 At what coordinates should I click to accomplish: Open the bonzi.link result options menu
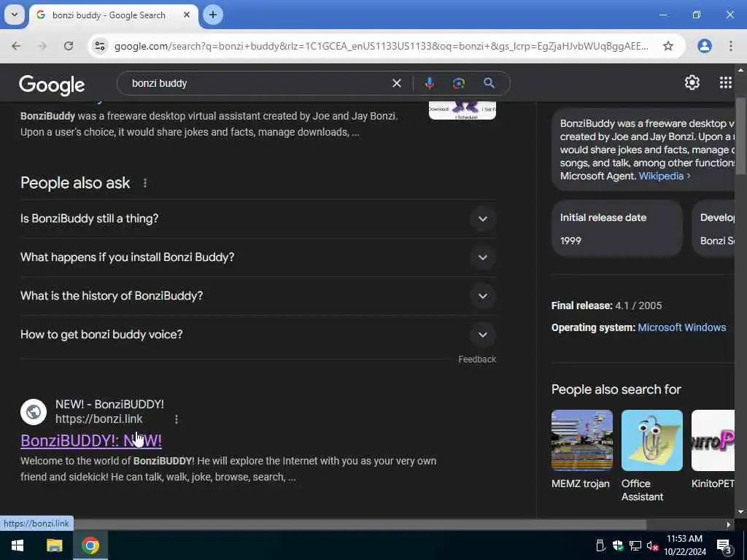click(x=177, y=419)
